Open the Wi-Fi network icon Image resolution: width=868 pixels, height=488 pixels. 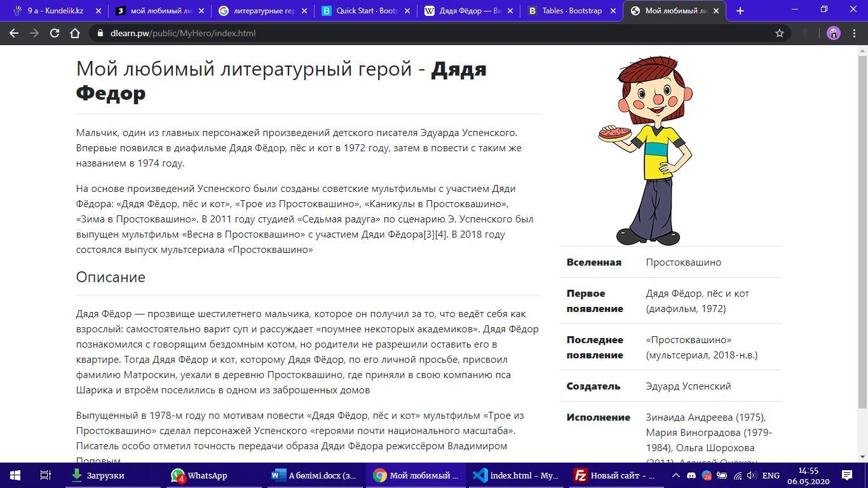(x=737, y=475)
